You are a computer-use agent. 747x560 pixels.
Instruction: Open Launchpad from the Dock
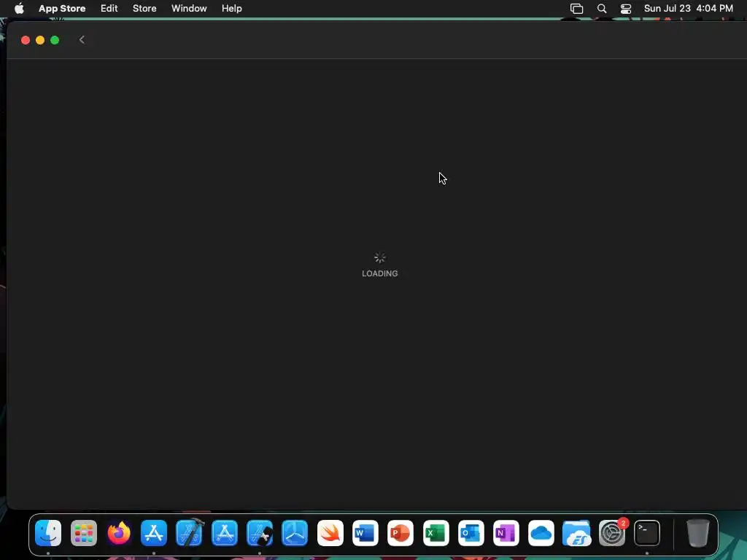[x=83, y=533]
